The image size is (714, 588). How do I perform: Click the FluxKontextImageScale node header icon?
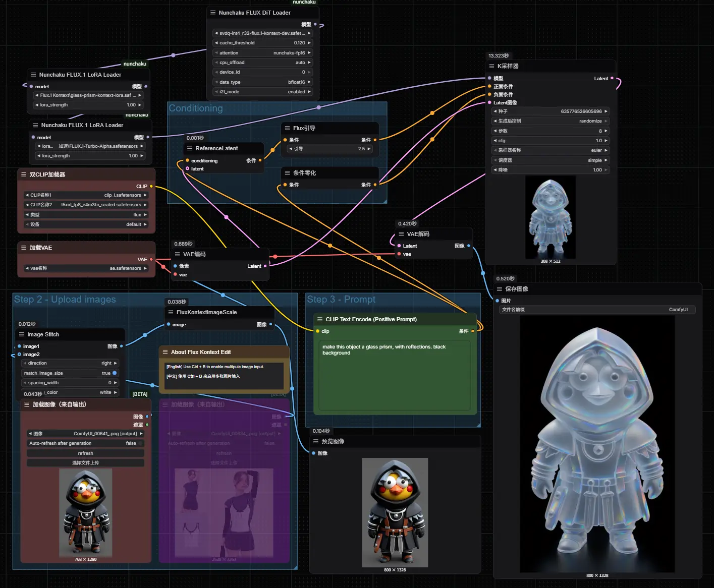click(171, 312)
